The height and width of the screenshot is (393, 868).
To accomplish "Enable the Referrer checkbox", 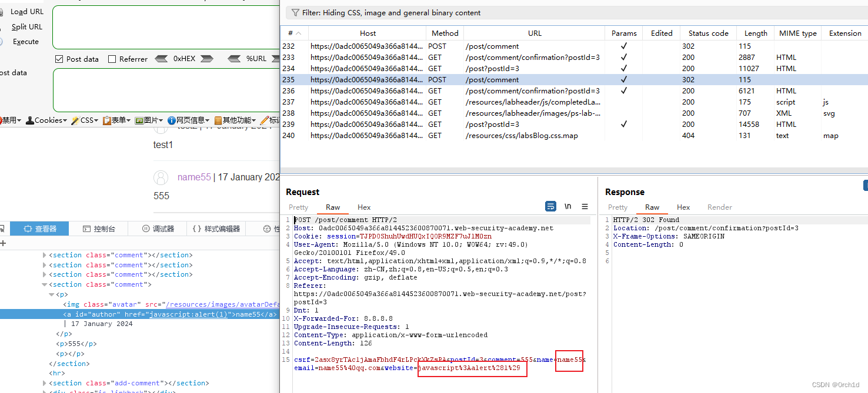I will coord(112,59).
